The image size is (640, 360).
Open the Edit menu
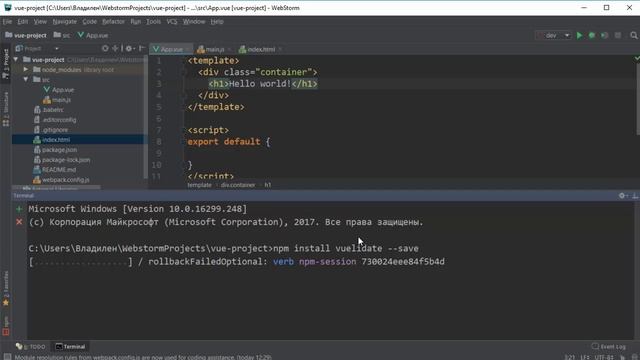pos(22,22)
